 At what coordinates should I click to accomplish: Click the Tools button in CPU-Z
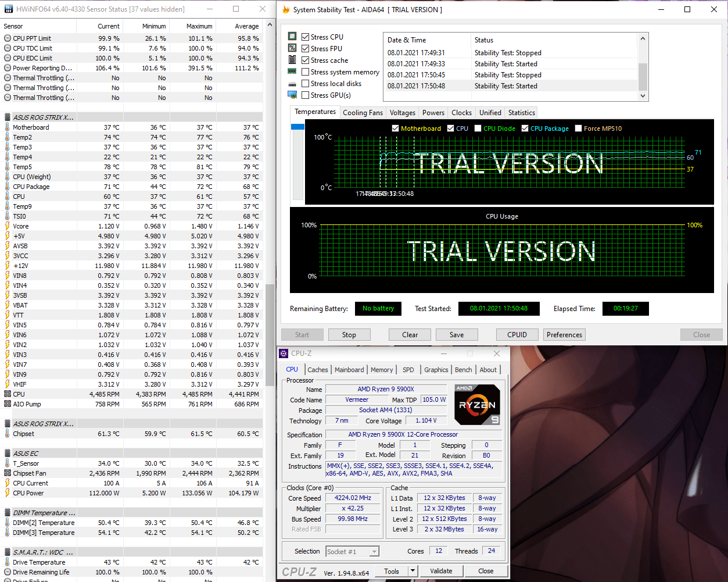[392, 571]
